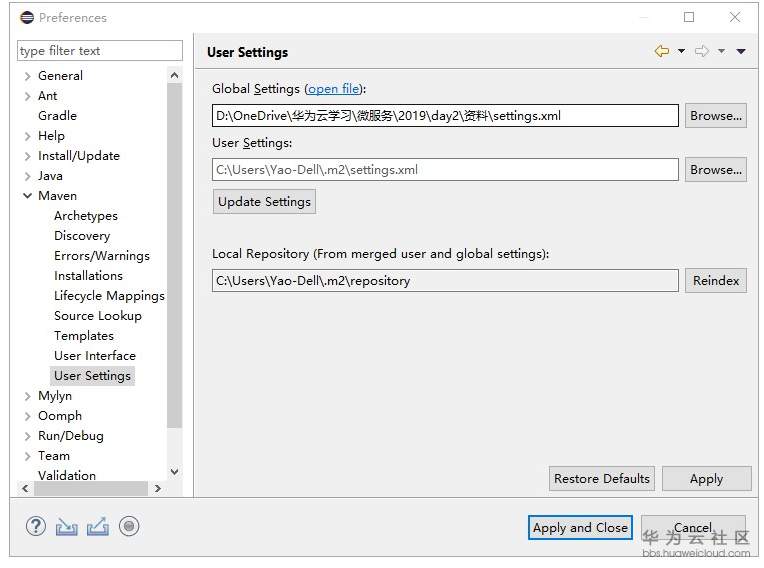This screenshot has height=568, width=764.
Task: Expand the General preferences node
Action: [x=27, y=76]
